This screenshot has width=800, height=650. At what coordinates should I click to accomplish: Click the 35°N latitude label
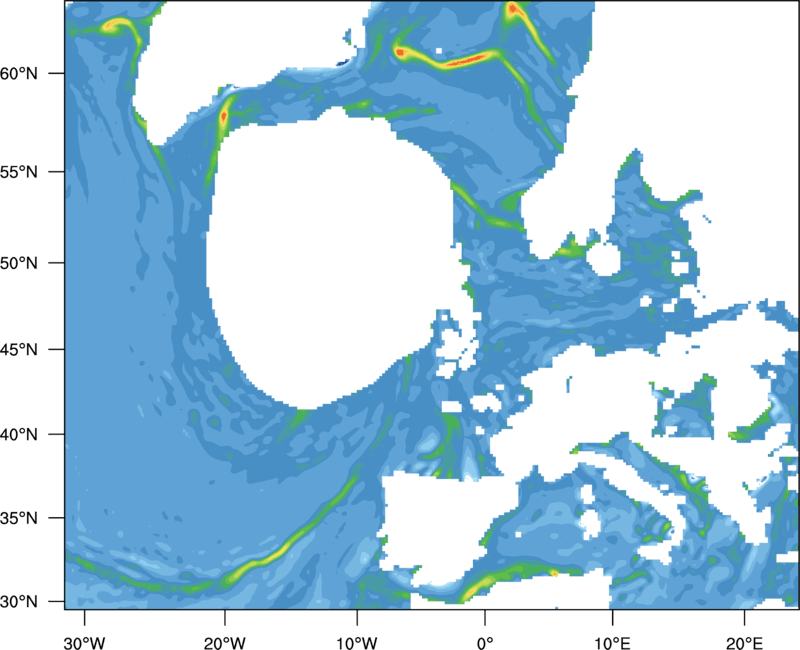click(x=19, y=518)
